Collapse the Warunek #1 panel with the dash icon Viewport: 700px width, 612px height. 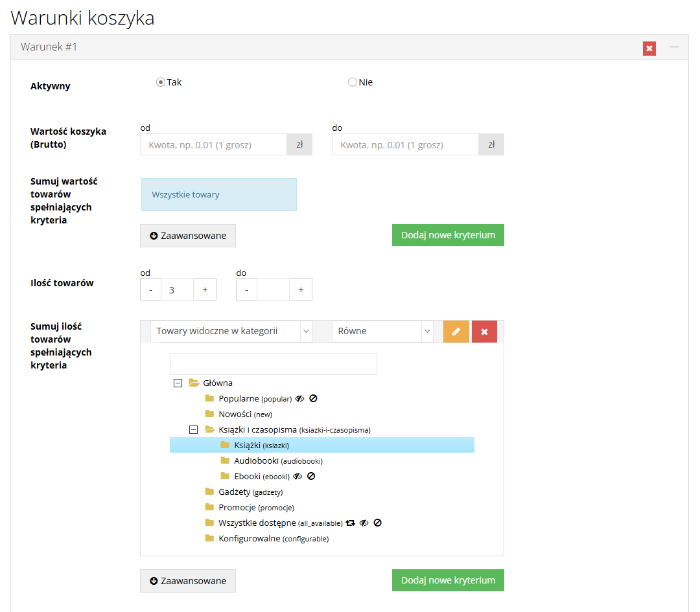(674, 47)
